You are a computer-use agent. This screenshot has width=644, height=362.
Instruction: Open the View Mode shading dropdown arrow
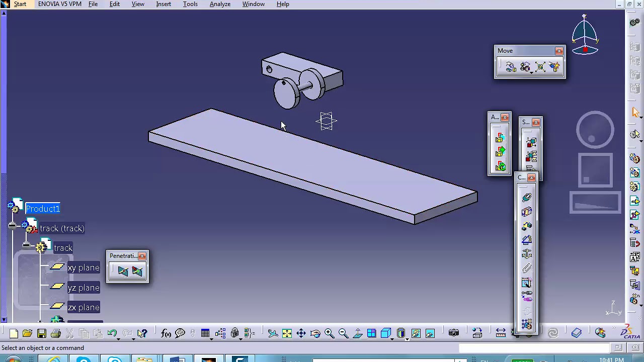pos(407,338)
